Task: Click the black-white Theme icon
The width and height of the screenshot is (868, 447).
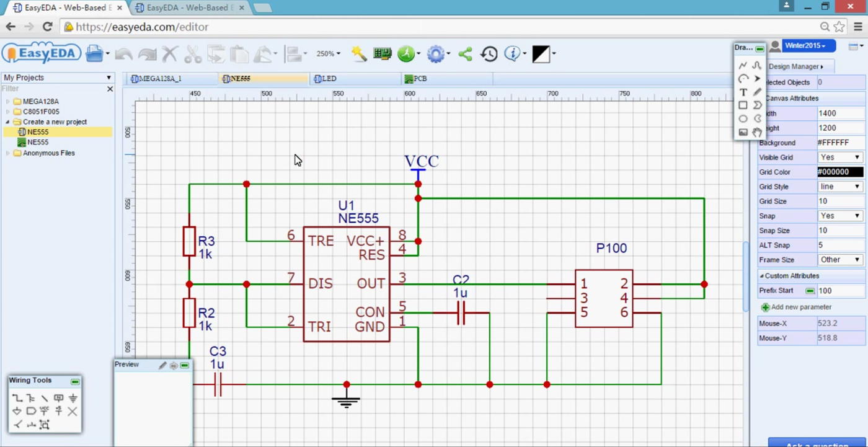Action: (x=541, y=54)
